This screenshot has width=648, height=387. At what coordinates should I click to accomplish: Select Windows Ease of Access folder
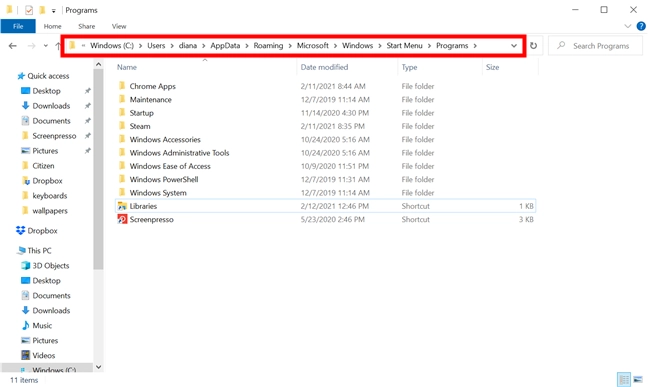pyautogui.click(x=170, y=166)
